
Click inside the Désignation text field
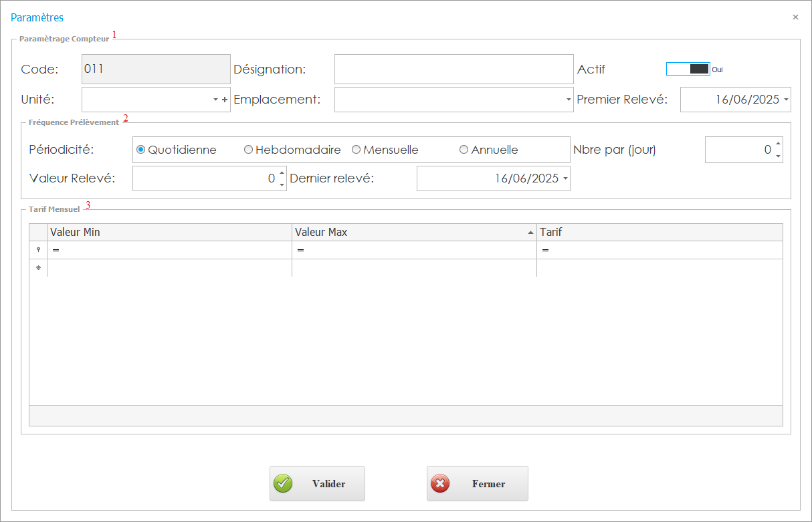tap(453, 69)
